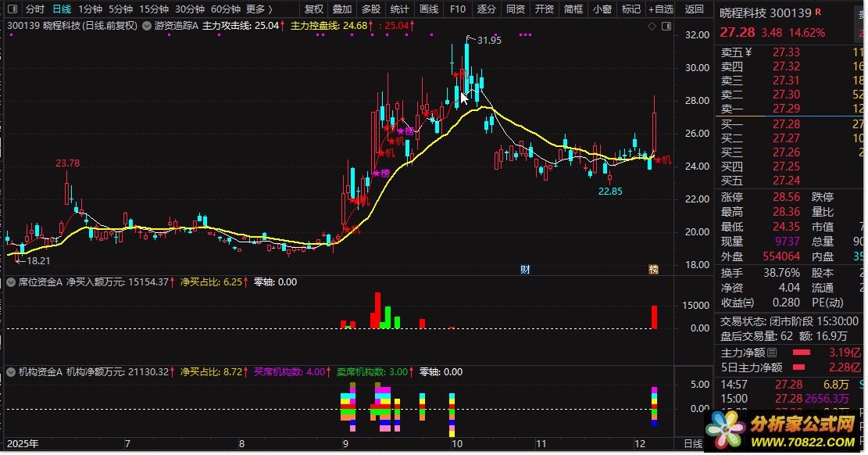This screenshot has height=455, width=868.
Task: Click the 最低 value 24.35
Action: [x=786, y=227]
